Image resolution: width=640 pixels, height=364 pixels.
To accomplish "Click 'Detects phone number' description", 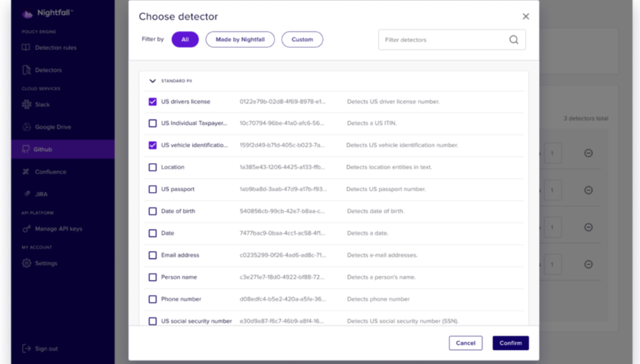I will 378,299.
